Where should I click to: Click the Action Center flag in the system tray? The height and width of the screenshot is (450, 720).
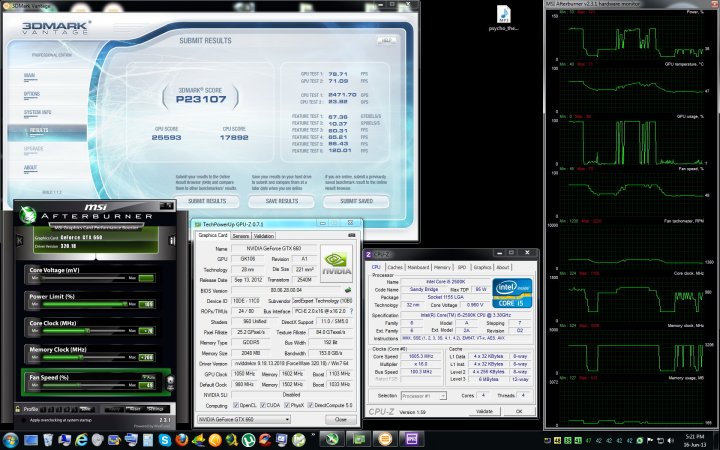point(650,440)
